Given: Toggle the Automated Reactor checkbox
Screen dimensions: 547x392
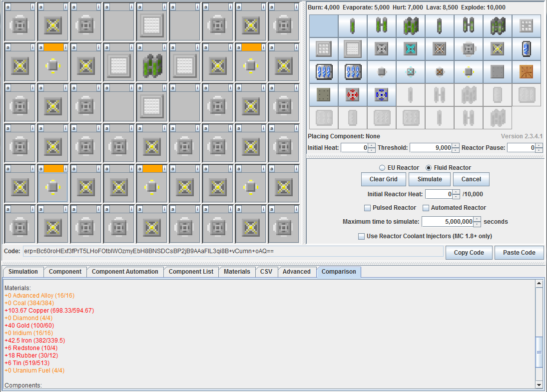Looking at the screenshot, I should click(426, 208).
